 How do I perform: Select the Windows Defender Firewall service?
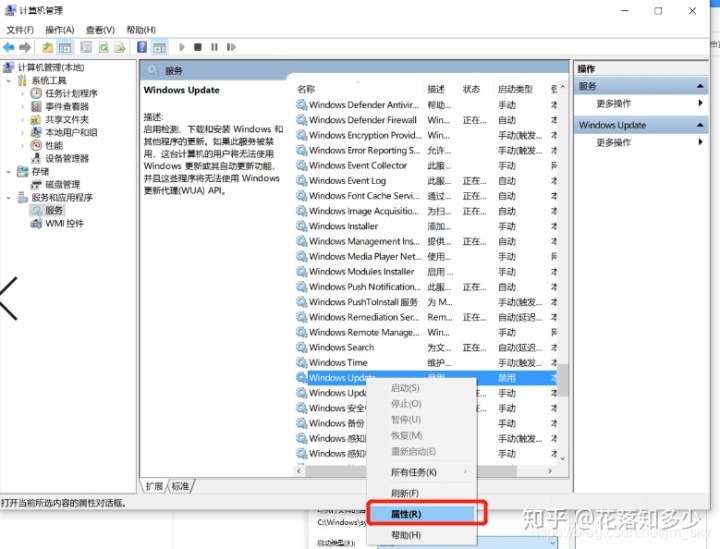coord(363,120)
